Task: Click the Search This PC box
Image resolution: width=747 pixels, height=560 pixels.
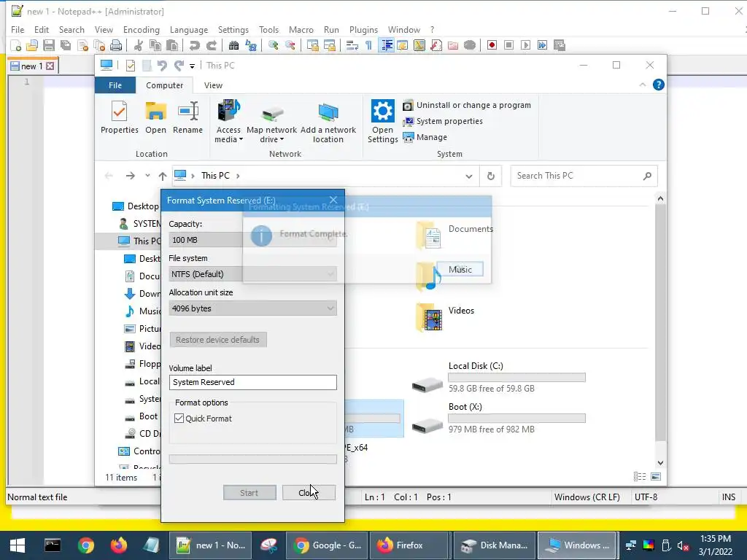Action: 584,176
